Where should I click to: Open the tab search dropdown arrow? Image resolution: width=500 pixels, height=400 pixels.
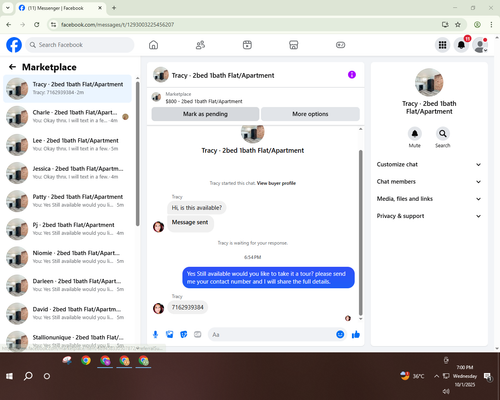pyautogui.click(x=8, y=8)
